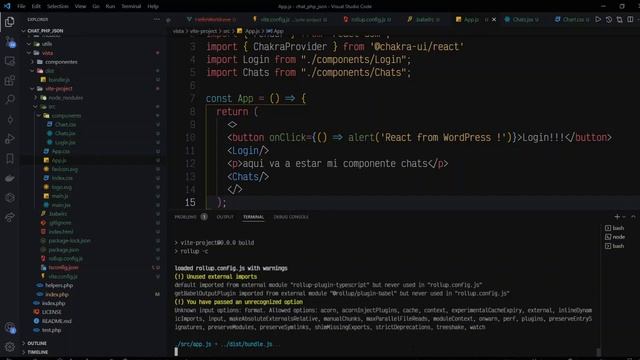Run the file with editor play button
The width and height of the screenshot is (640, 360).
(x=598, y=19)
